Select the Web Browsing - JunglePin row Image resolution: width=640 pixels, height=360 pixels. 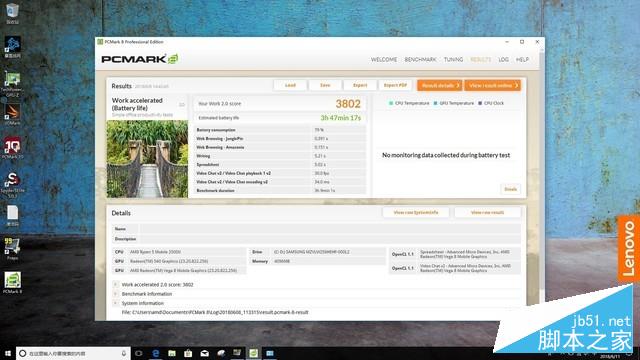tap(280, 139)
